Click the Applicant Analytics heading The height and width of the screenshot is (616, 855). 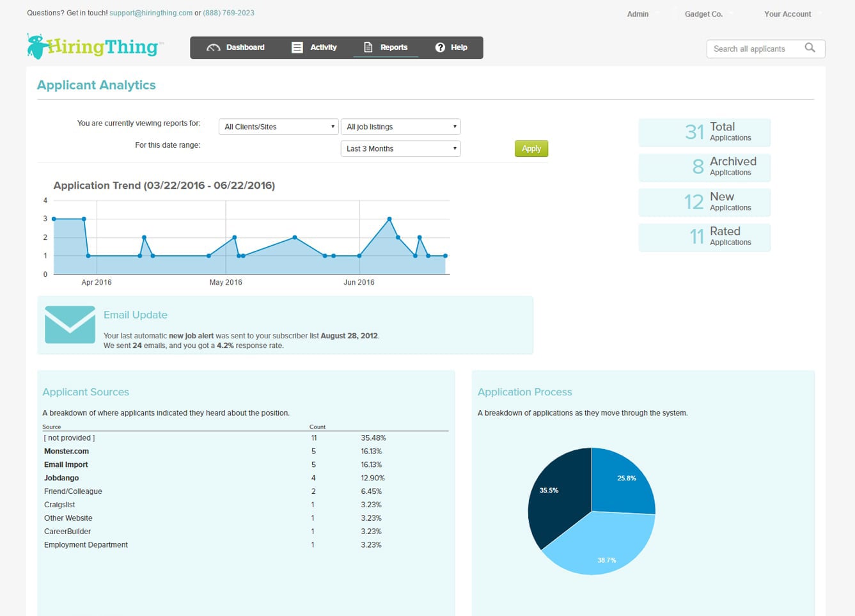(x=97, y=85)
